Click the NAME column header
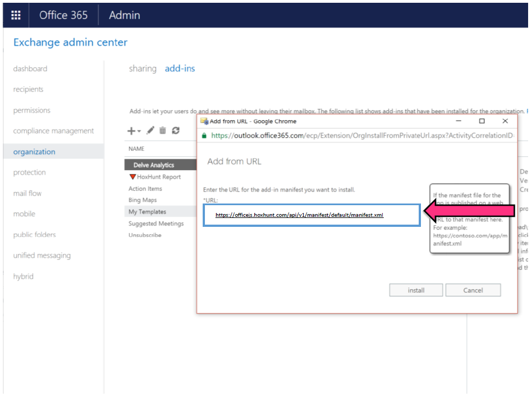 [137, 148]
